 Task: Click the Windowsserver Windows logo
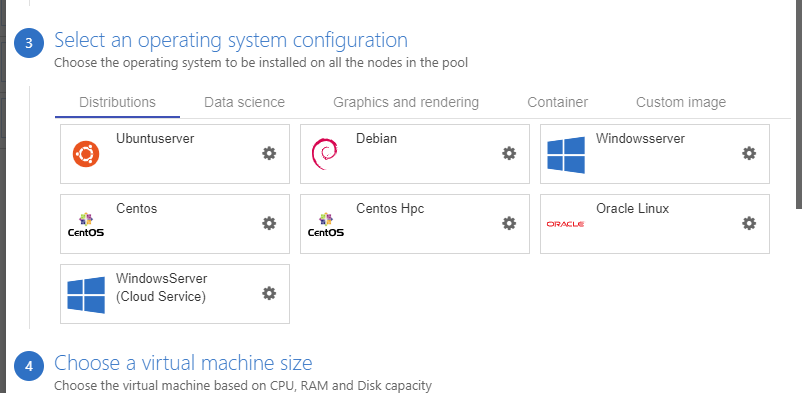point(566,155)
